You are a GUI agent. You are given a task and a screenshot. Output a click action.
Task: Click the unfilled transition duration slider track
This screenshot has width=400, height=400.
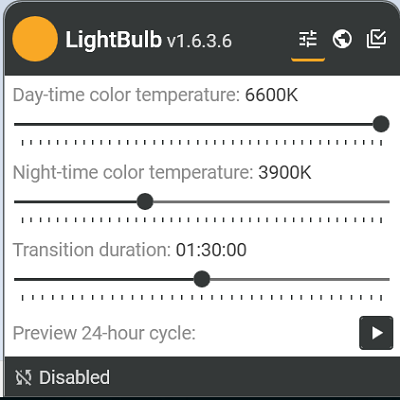point(300,279)
